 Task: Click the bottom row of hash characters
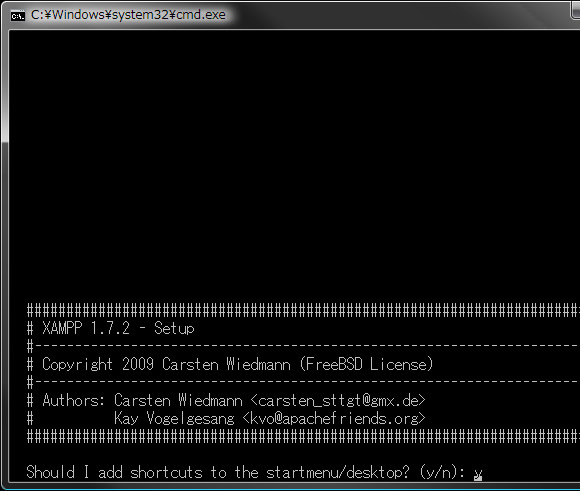pos(303,437)
